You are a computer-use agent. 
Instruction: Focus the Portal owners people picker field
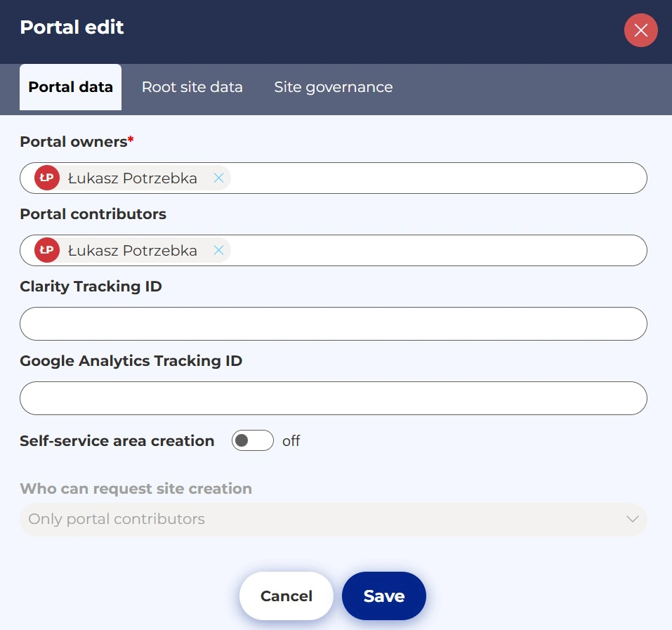[435, 178]
